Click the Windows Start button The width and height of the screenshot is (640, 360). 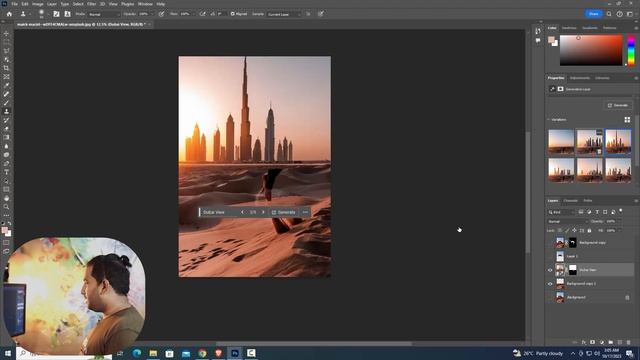click(7, 353)
